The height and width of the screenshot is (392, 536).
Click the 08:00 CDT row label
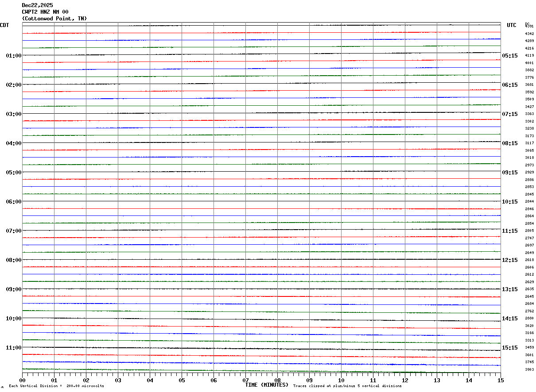14,260
